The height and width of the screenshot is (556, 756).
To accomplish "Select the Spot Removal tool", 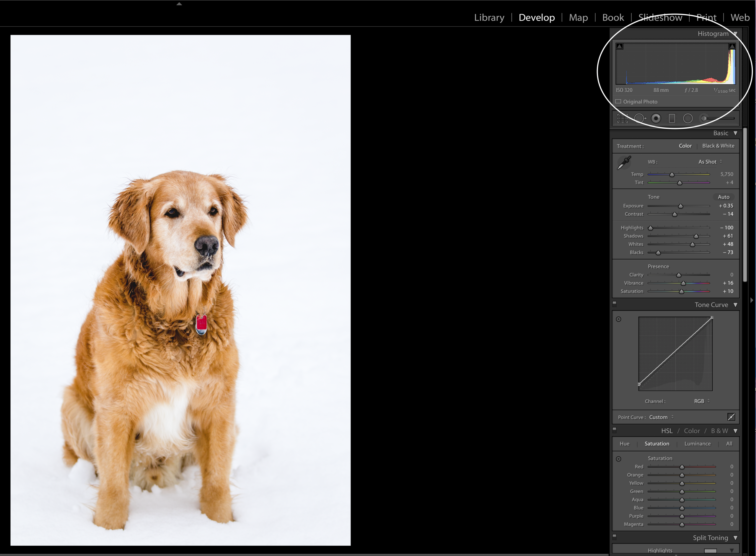I will [639, 118].
